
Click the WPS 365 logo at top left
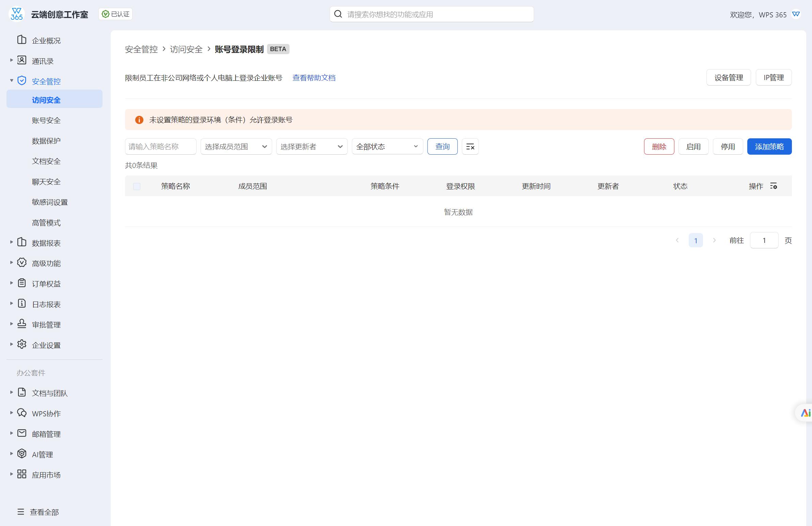pyautogui.click(x=16, y=14)
